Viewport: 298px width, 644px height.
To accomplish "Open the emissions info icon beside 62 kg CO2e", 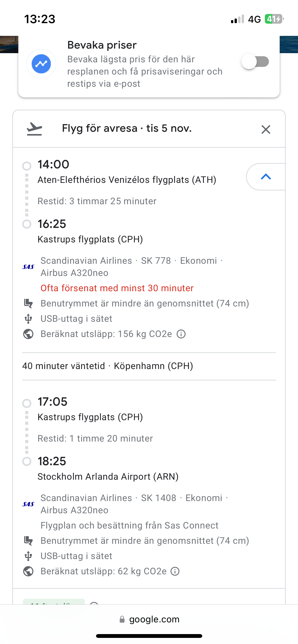I will (175, 571).
